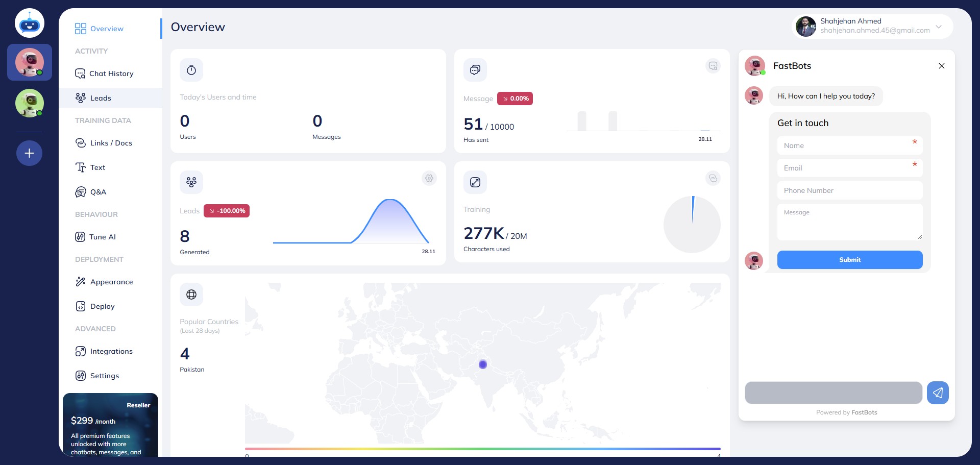Click the links icon on Training card
The height and width of the screenshot is (465, 980).
click(x=713, y=178)
